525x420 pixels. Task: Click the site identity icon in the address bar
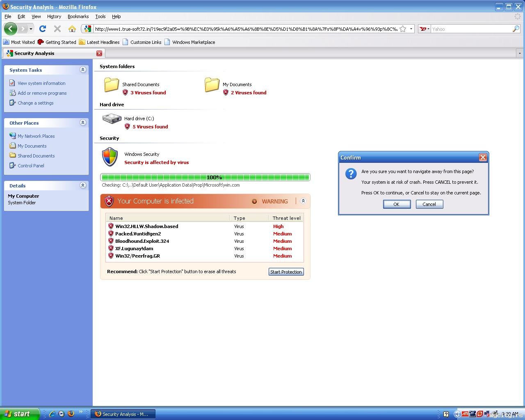click(x=87, y=29)
